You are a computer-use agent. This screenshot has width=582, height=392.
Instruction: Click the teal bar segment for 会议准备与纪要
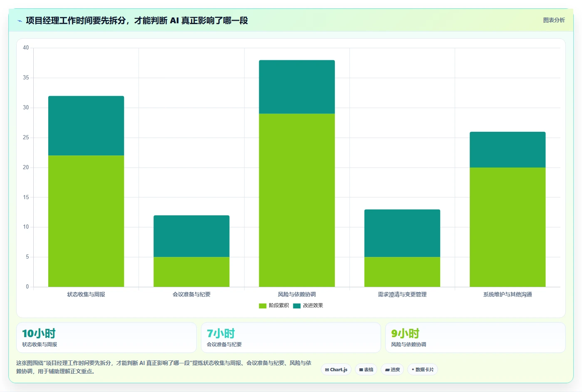(x=191, y=236)
